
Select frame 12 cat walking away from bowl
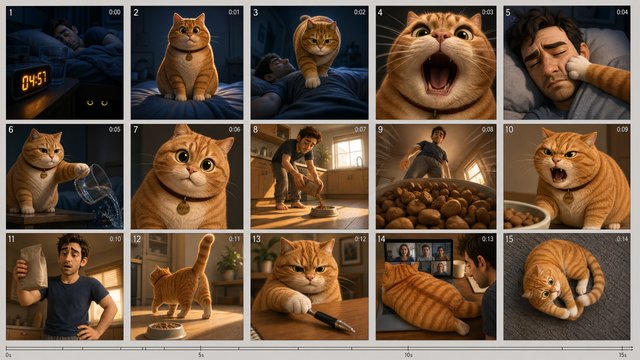point(187,287)
